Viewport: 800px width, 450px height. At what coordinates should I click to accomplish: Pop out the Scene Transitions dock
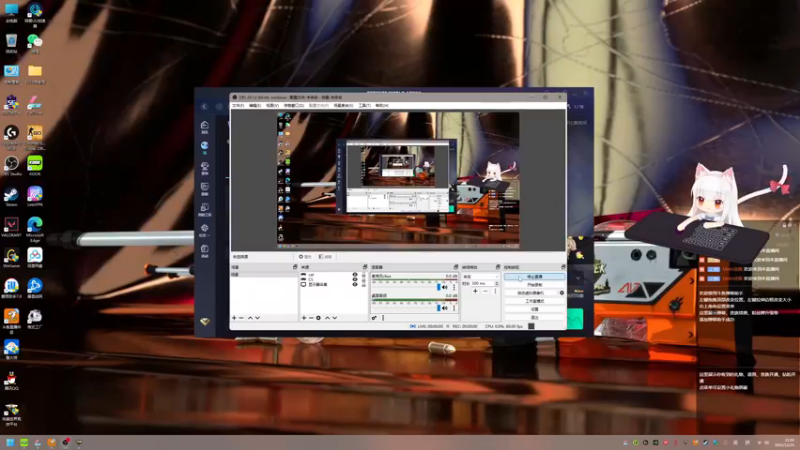(498, 267)
